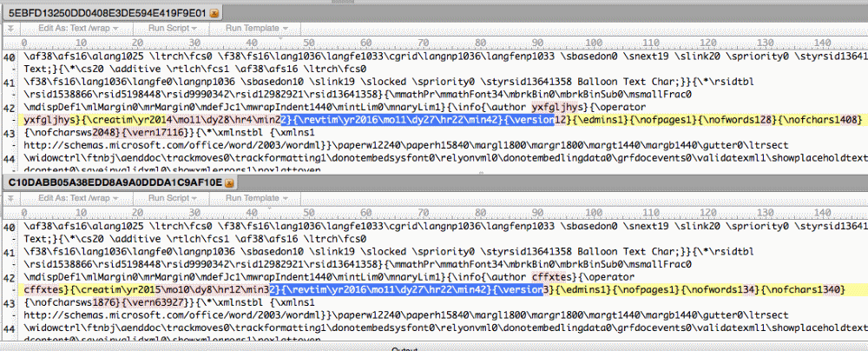Click the author name yxfgljhys after \author

point(557,107)
